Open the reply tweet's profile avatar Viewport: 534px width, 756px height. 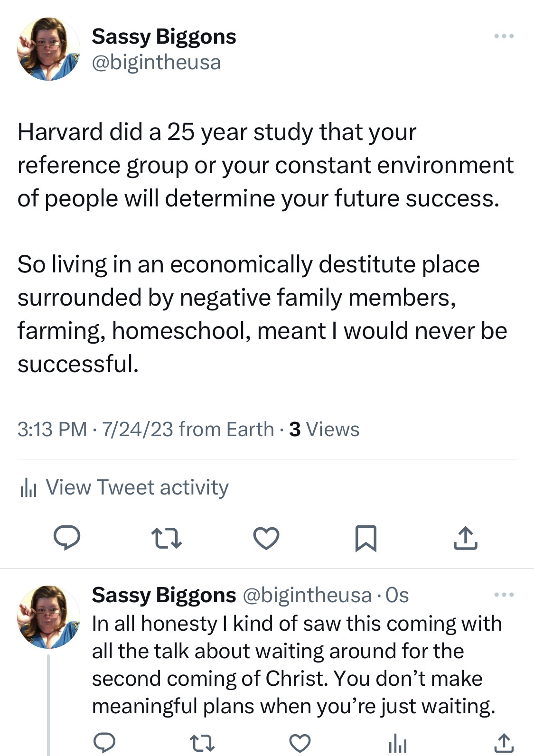click(49, 617)
